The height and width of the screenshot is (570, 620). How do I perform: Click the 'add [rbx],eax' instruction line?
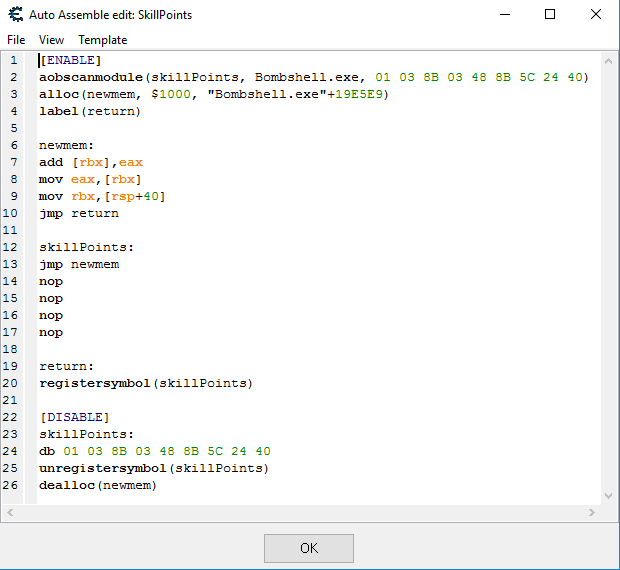click(x=91, y=162)
